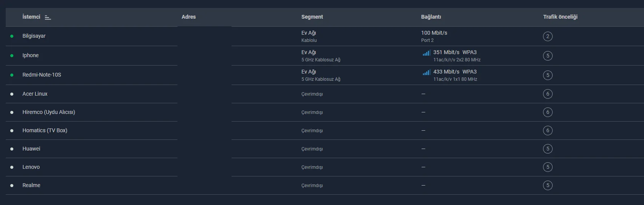Open the Redmi-Note-10S client entry
This screenshot has height=205, width=644.
pos(42,75)
